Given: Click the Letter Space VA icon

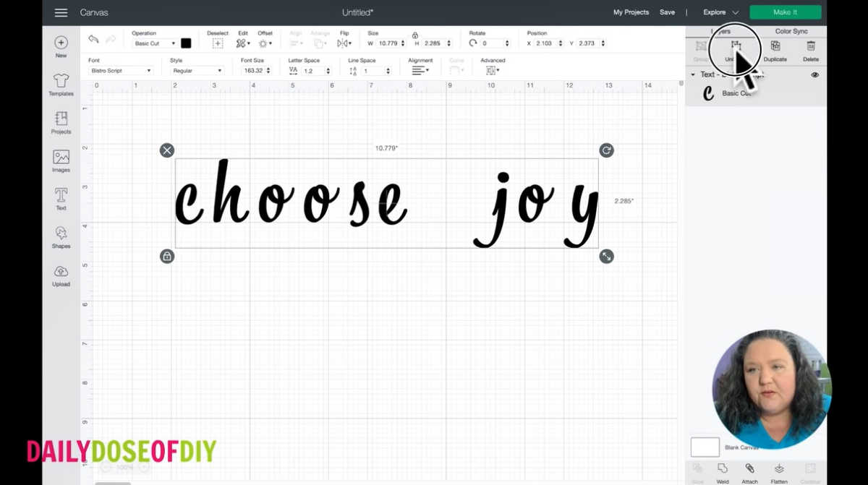Looking at the screenshot, I should pyautogui.click(x=293, y=71).
